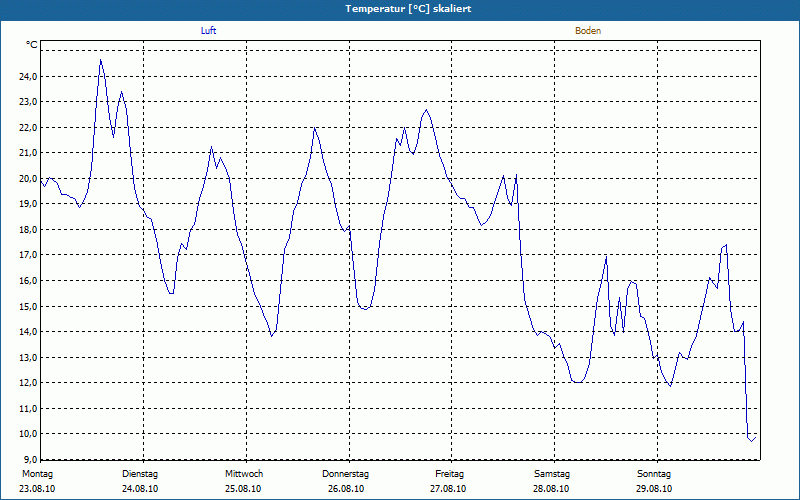Click the Luft legend label
Image resolution: width=800 pixels, height=500 pixels.
coord(208,31)
